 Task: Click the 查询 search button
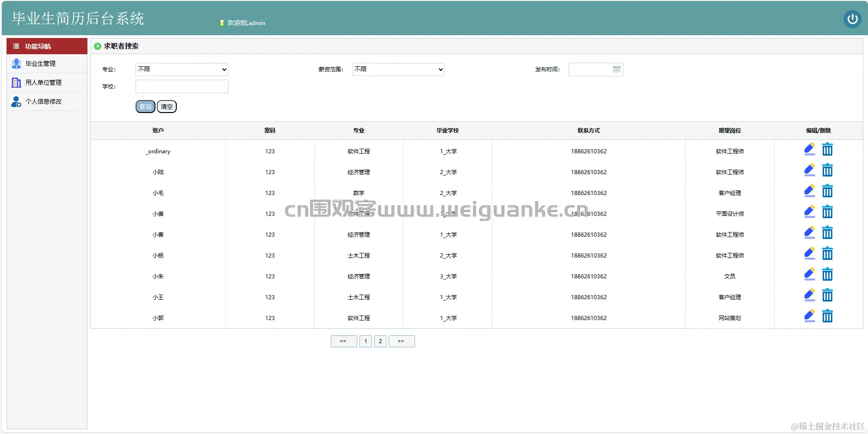tap(145, 107)
